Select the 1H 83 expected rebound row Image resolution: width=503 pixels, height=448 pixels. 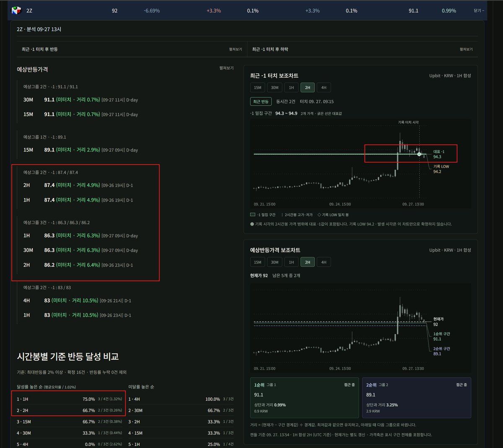pyautogui.click(x=78, y=315)
